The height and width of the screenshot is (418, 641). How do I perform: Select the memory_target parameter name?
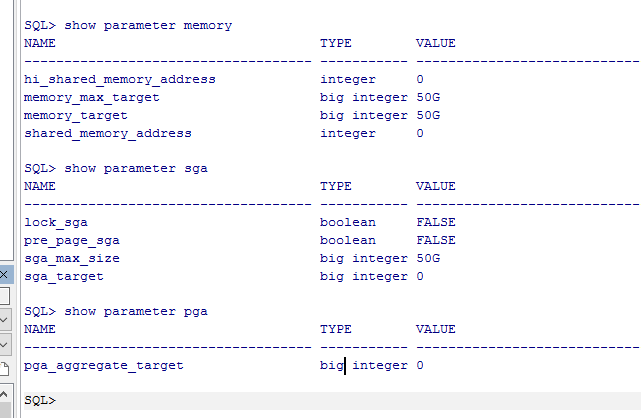click(x=76, y=115)
